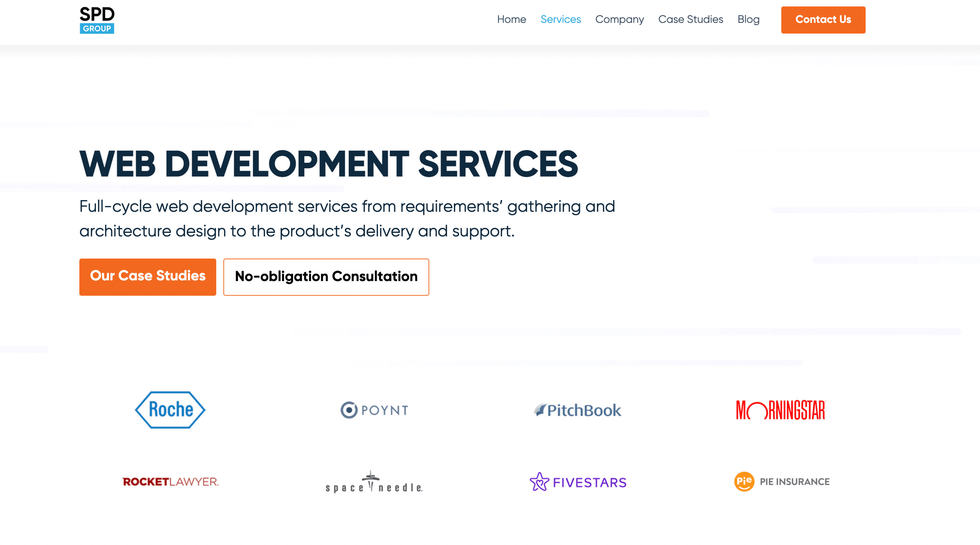
Task: Click Our Case Studies orange button
Action: coord(148,277)
